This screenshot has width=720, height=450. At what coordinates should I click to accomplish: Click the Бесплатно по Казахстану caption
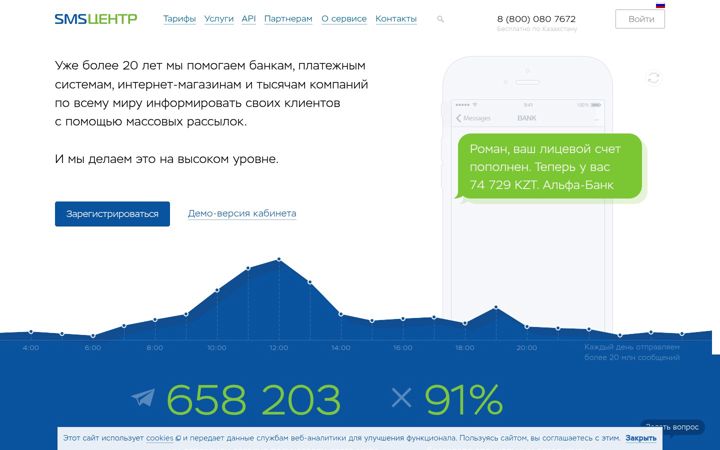pos(537,29)
